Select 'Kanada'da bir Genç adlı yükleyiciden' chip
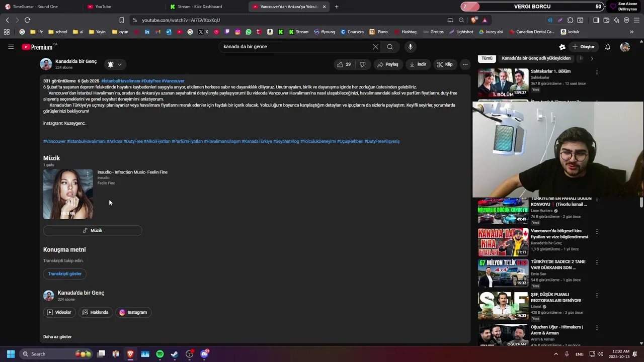Viewport: 644px width, 362px height. 536,58
